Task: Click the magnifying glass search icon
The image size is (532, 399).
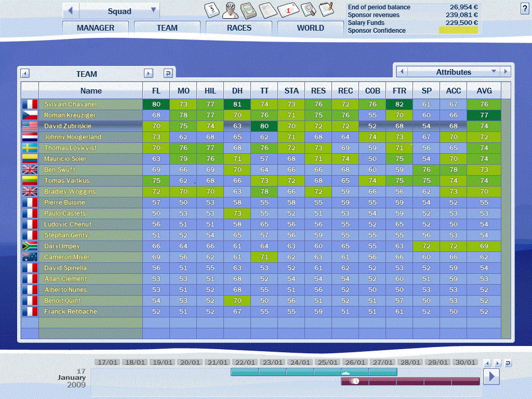Action: pyautogui.click(x=308, y=10)
